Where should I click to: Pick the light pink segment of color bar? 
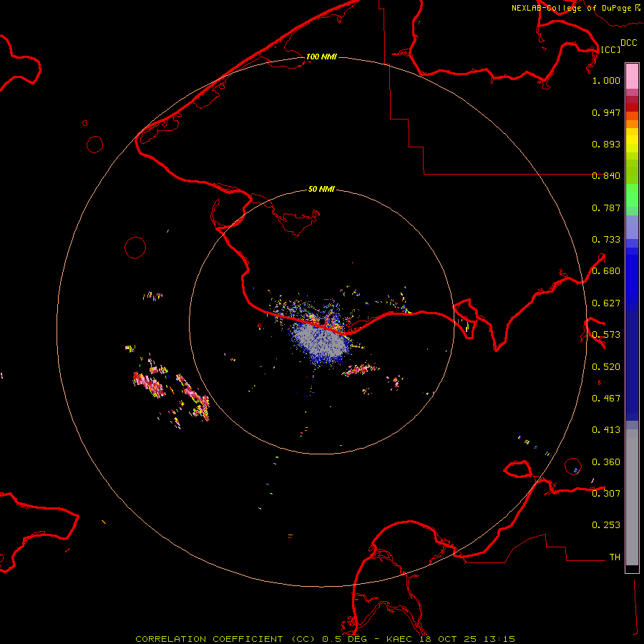coord(632,76)
